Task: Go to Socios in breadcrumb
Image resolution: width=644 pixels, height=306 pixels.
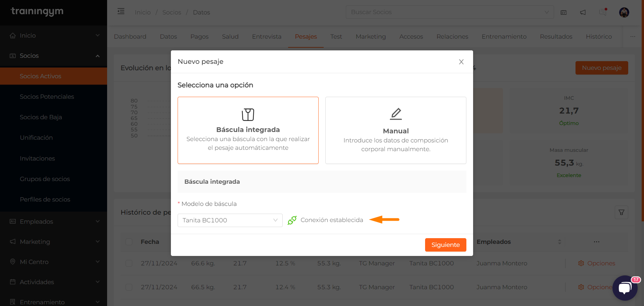Action: (x=172, y=12)
